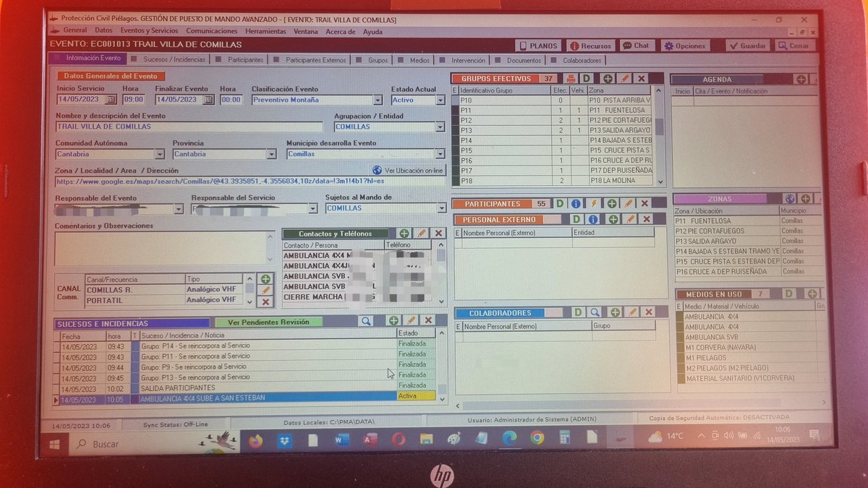Click the PLANOS button

tap(539, 46)
